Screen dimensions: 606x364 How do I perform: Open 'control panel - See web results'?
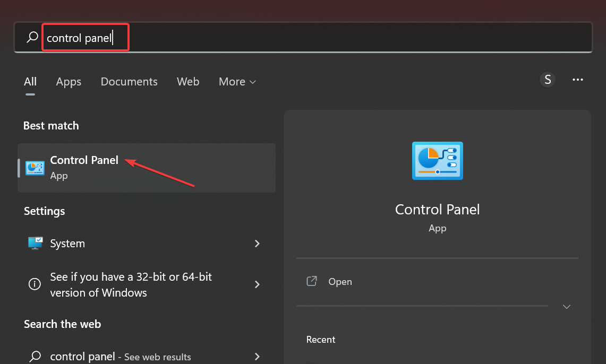coord(147,356)
